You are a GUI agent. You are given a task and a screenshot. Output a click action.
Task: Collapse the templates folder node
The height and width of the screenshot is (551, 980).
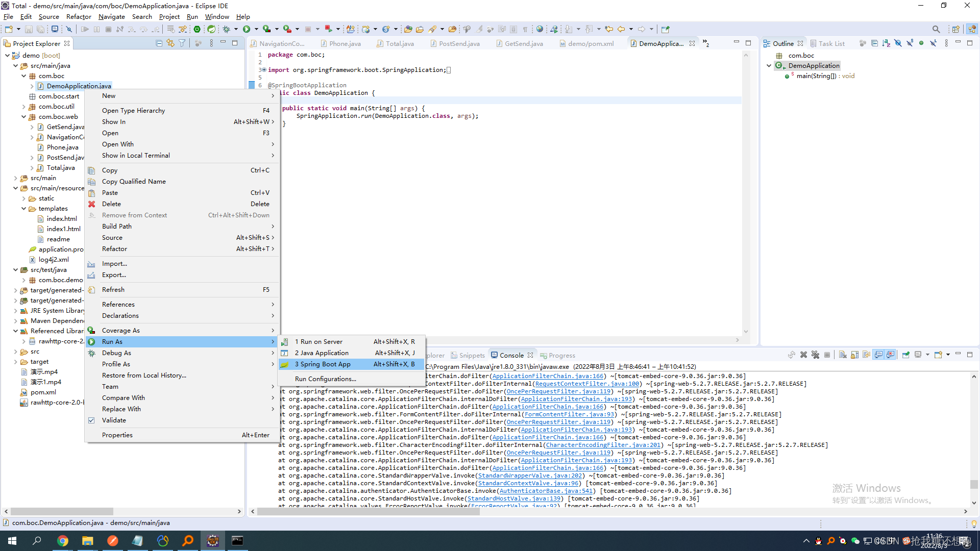click(x=23, y=209)
